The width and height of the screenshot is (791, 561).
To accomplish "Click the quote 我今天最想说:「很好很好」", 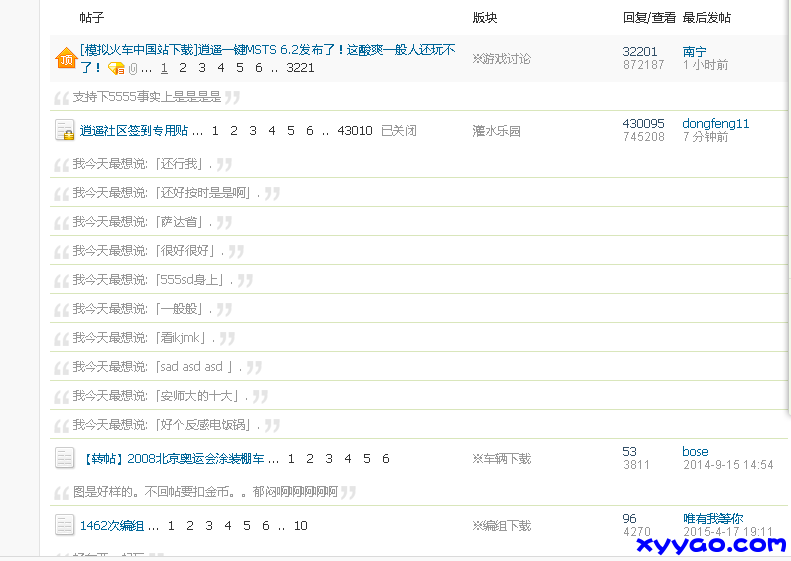I will pos(148,251).
